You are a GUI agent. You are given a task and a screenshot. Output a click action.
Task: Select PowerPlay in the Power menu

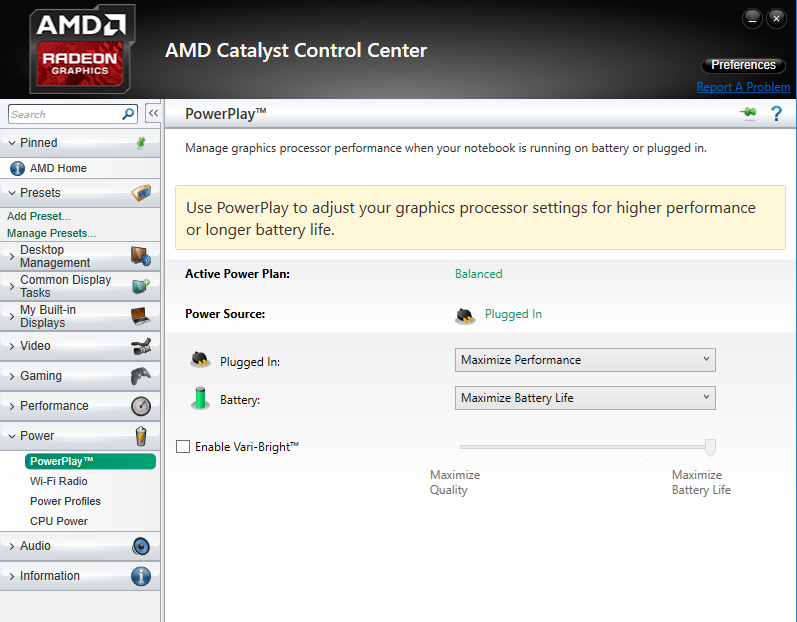90,461
